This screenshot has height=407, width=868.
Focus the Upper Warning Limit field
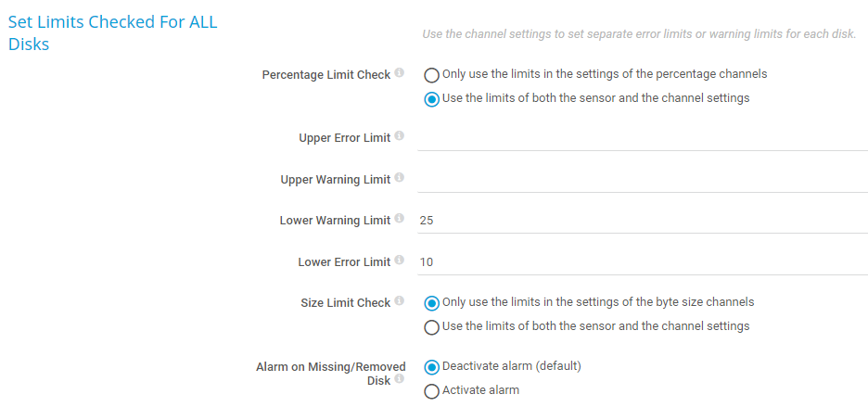click(642, 180)
